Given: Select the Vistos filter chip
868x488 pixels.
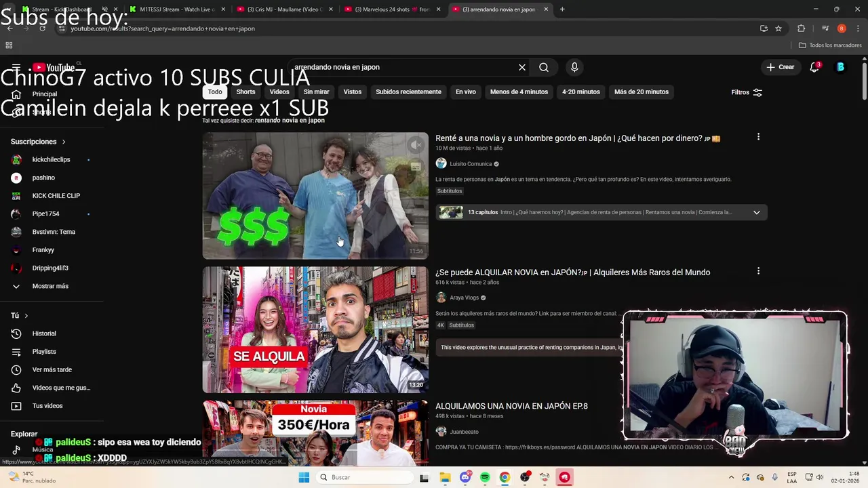Looking at the screenshot, I should [x=353, y=91].
